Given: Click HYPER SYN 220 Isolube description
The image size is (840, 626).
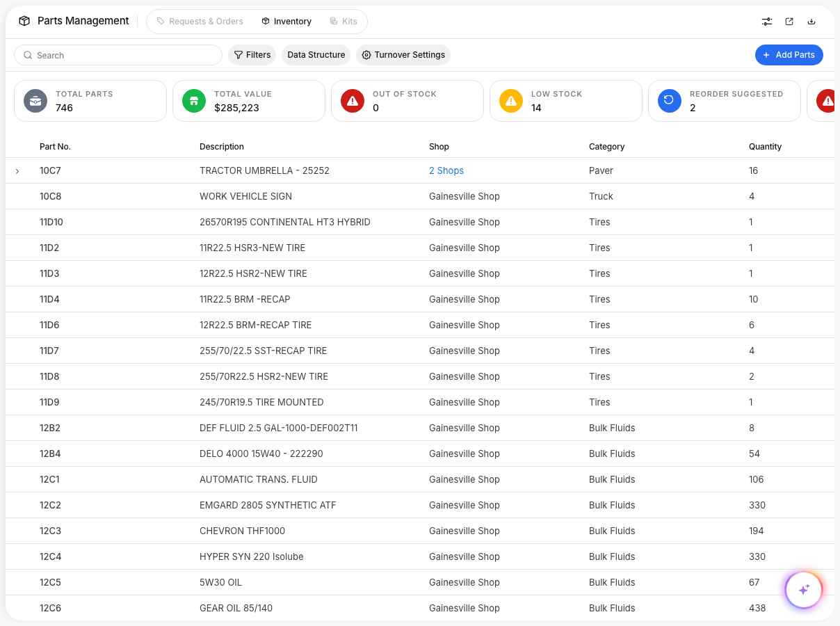Looking at the screenshot, I should [x=252, y=556].
